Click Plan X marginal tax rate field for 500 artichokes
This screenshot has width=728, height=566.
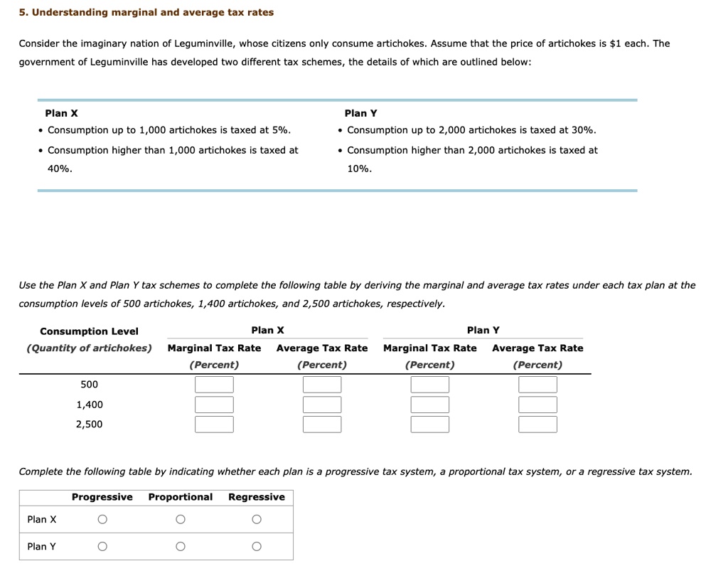coord(214,384)
